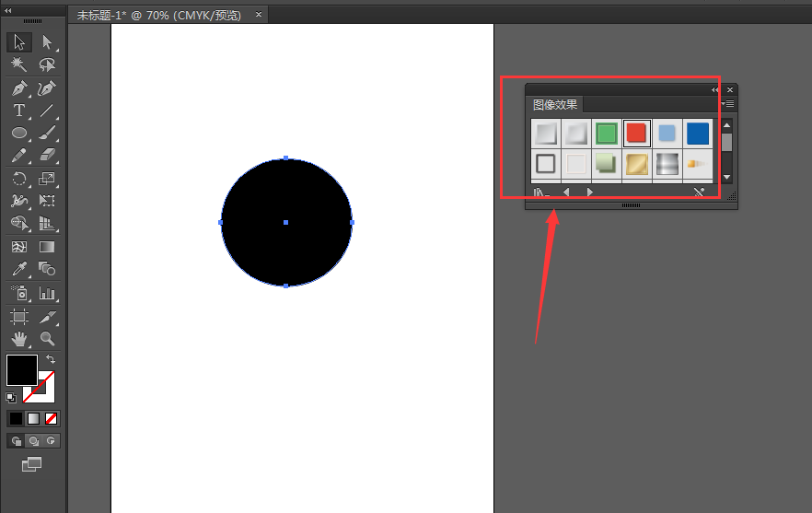Collapse the 图像效果 panel with double arrows
The image size is (812, 513).
[714, 89]
